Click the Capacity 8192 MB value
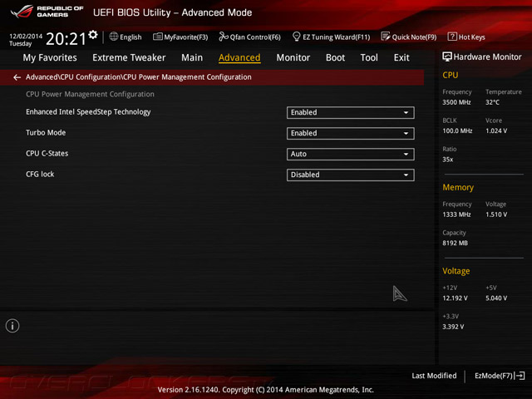 click(x=455, y=243)
